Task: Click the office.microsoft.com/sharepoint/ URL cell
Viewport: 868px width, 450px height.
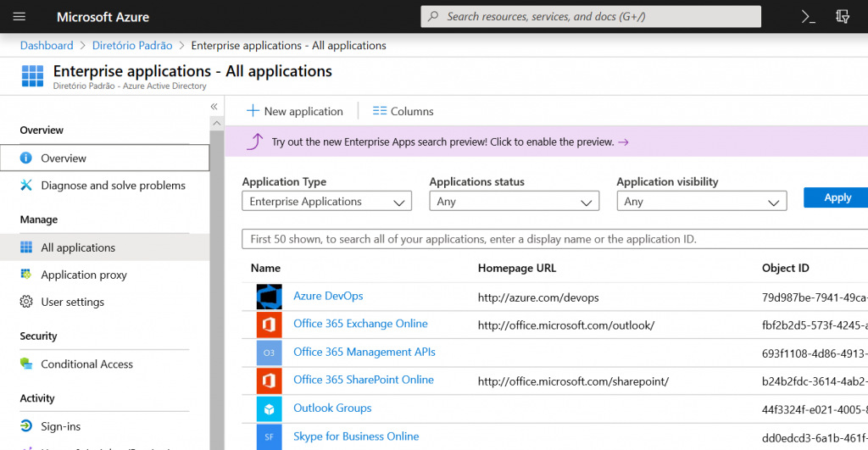Action: click(x=574, y=381)
